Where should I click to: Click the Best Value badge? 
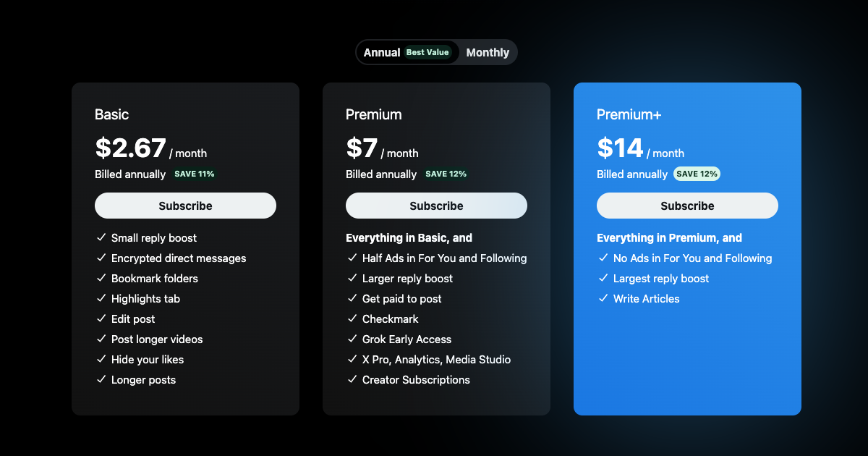[x=427, y=52]
